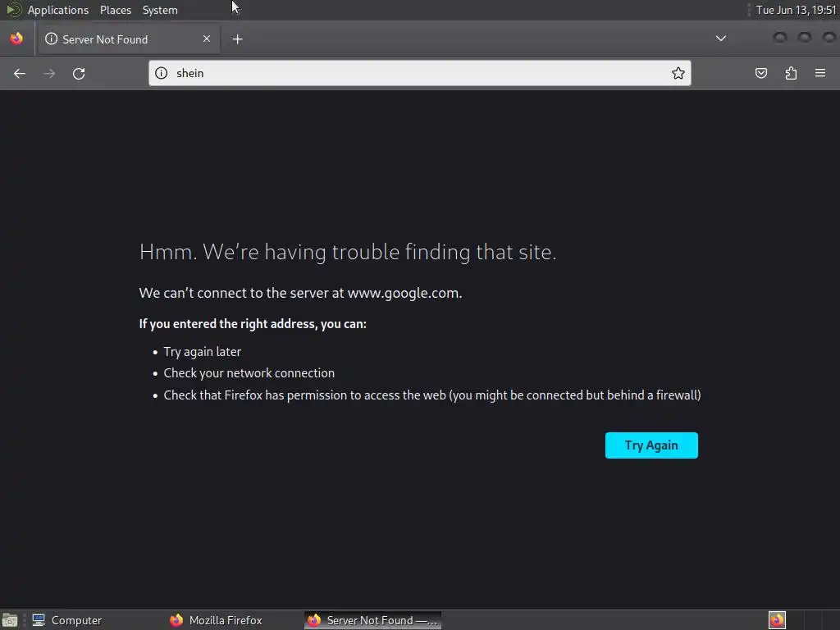Open the Applications menu
Screen dimensions: 840x630
click(x=57, y=10)
